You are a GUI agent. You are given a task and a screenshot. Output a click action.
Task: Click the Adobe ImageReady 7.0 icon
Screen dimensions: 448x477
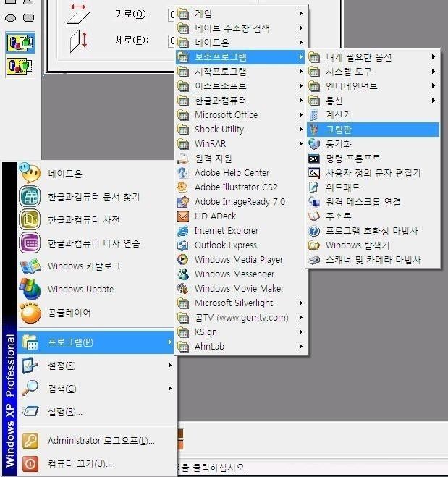[183, 202]
